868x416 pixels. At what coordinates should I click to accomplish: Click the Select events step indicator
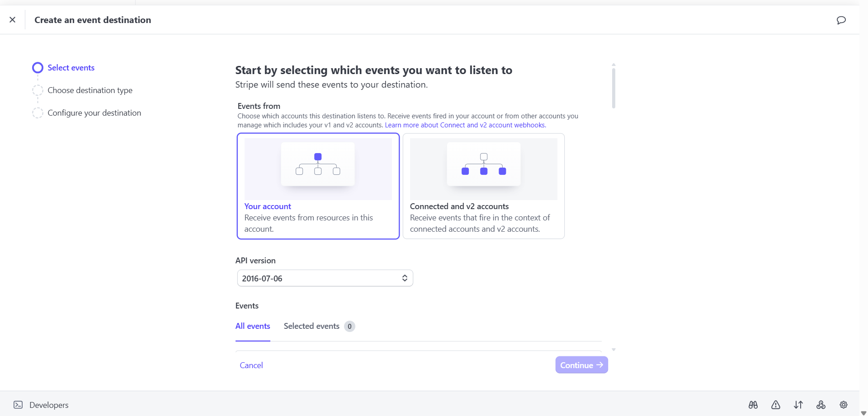[x=38, y=68]
